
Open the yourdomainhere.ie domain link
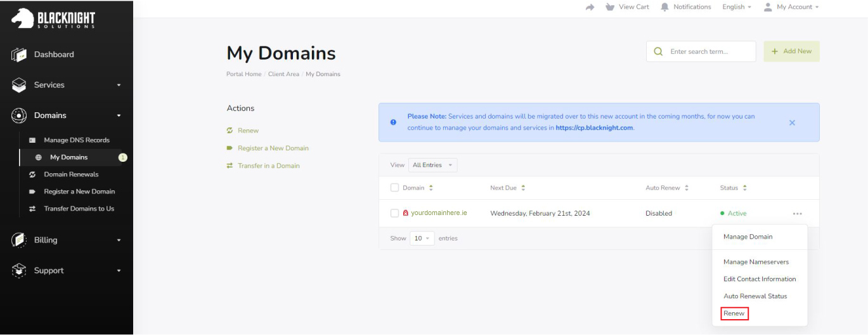(439, 213)
